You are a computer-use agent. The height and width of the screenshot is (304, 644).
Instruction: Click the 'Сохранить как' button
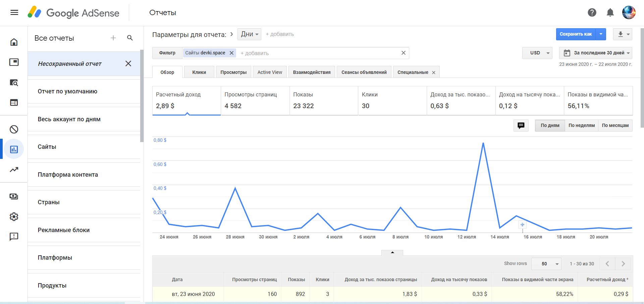(x=576, y=34)
